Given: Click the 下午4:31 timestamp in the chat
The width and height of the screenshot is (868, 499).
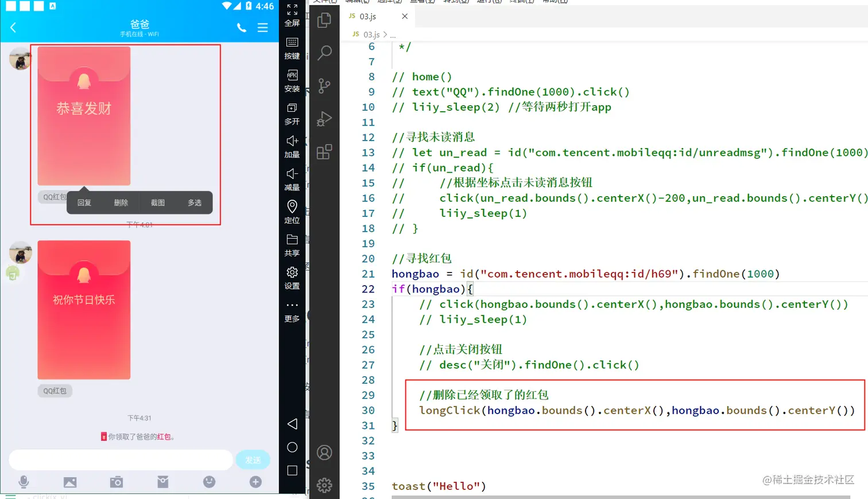Looking at the screenshot, I should coord(139,418).
